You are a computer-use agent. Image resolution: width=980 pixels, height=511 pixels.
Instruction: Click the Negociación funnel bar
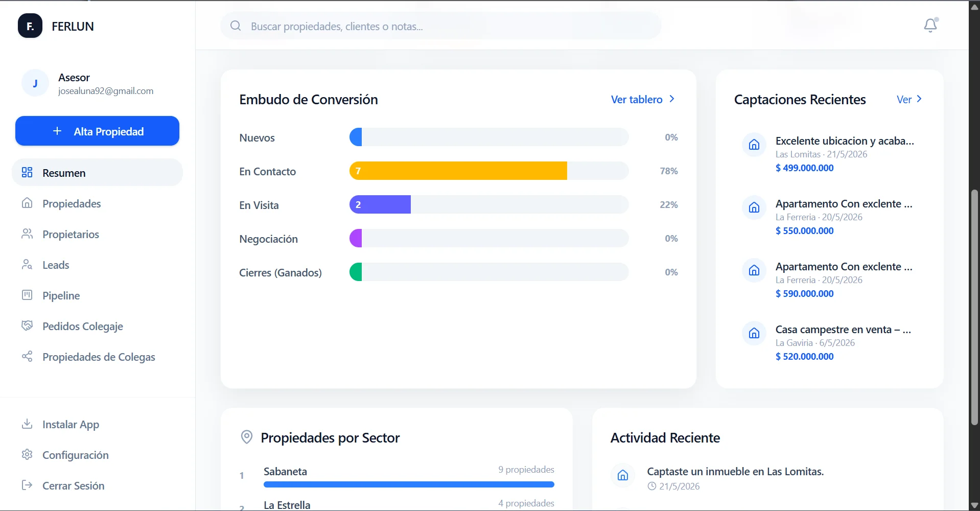click(x=489, y=238)
